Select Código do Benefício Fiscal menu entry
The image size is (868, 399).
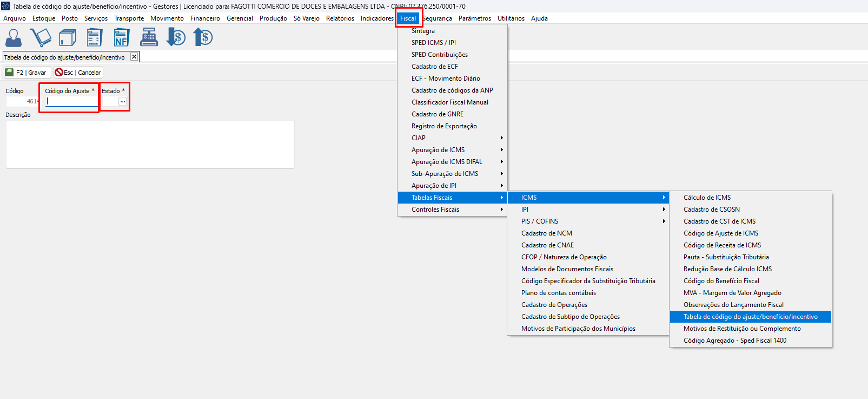(x=721, y=281)
